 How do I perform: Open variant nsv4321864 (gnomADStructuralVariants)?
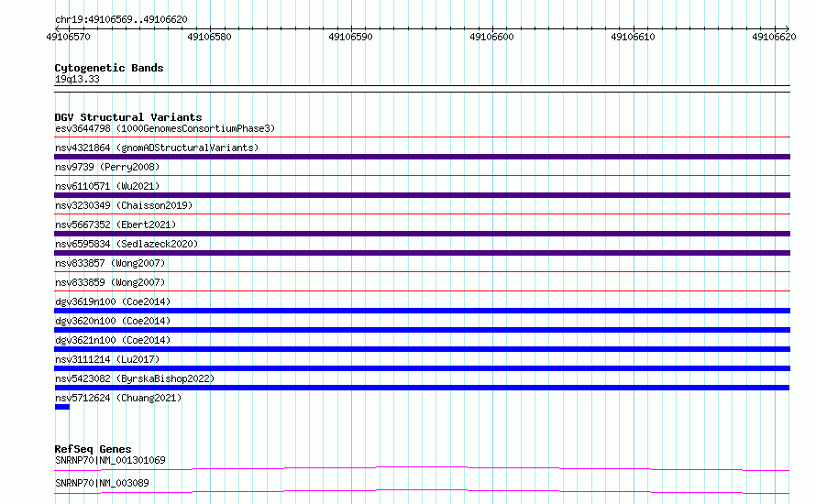[157, 148]
